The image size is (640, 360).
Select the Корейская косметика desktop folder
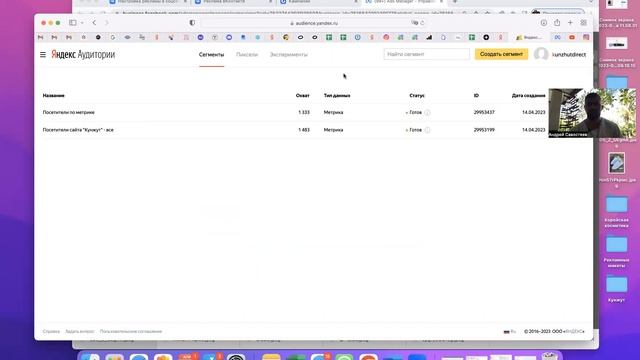[616, 212]
